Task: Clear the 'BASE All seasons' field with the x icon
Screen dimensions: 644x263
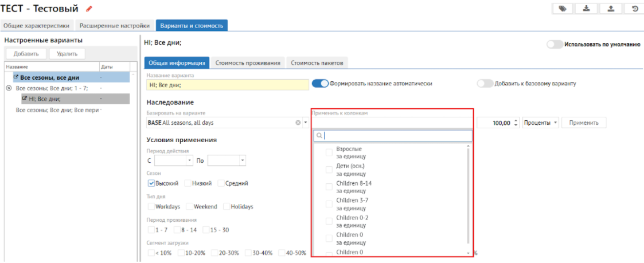Action: pyautogui.click(x=298, y=123)
